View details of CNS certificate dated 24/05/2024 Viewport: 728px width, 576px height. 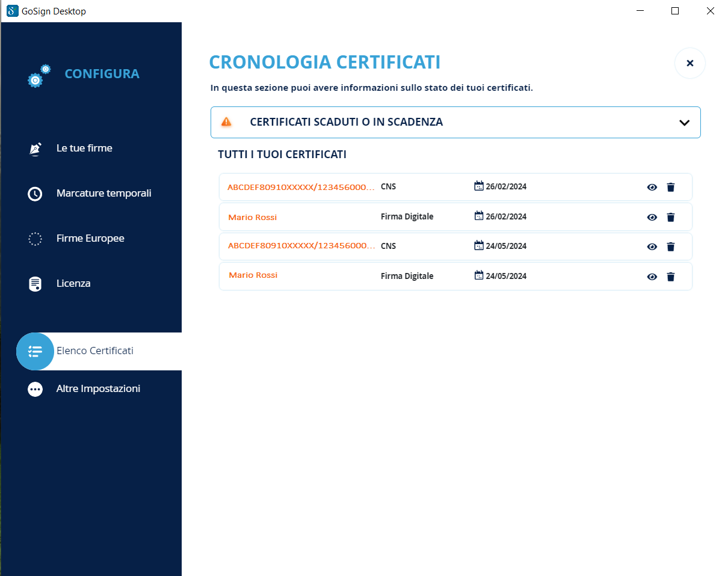652,247
